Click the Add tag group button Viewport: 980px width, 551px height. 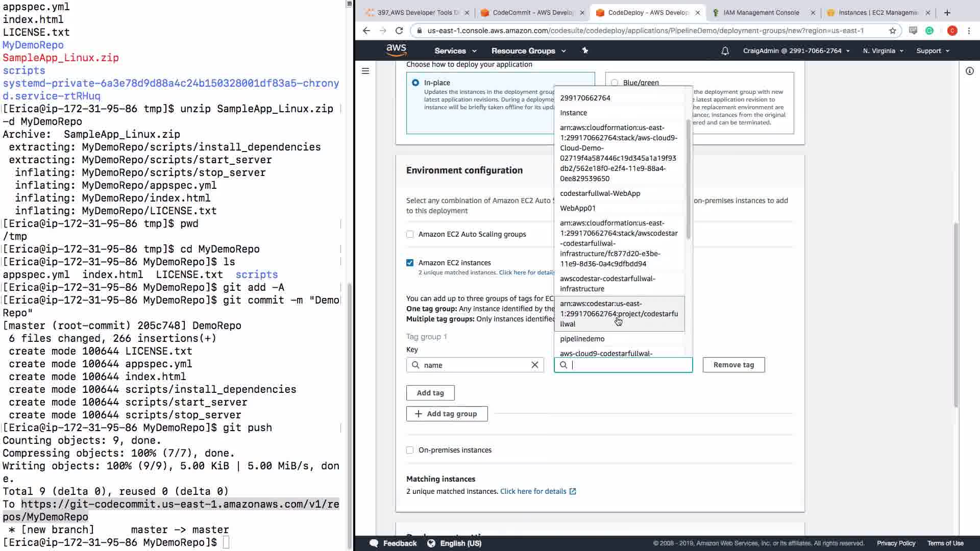(447, 414)
